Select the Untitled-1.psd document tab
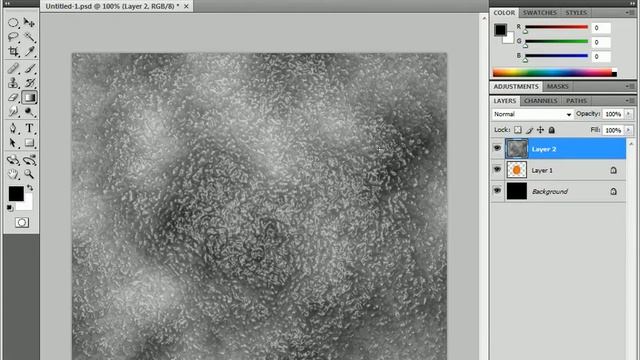The width and height of the screenshot is (640, 360). 113,7
